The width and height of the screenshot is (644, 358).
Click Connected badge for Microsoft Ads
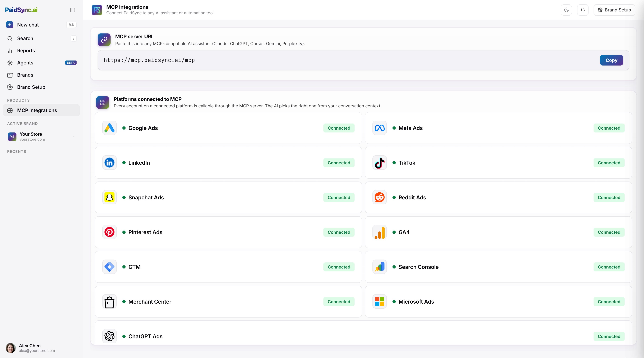click(609, 302)
